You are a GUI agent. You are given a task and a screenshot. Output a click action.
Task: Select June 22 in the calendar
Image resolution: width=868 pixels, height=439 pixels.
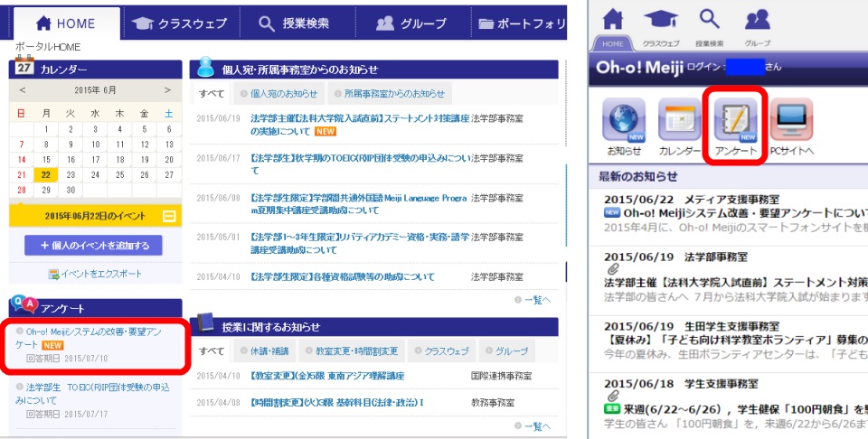pos(46,174)
